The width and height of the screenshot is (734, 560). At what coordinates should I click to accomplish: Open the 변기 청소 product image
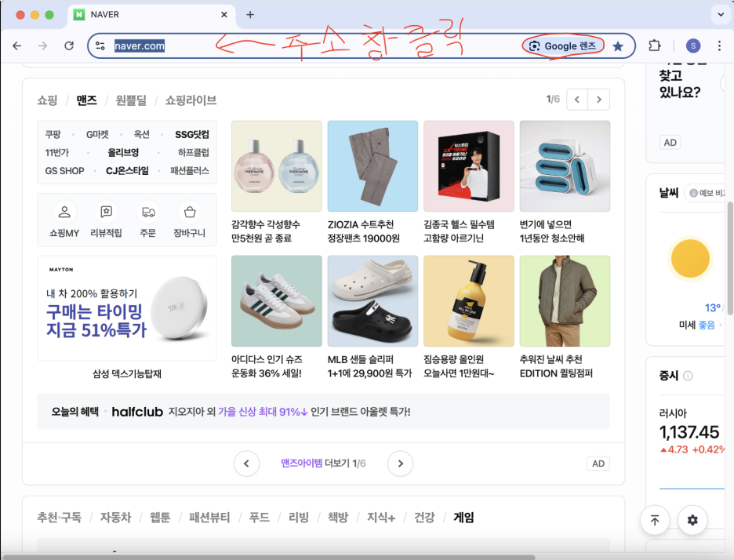[x=565, y=166]
